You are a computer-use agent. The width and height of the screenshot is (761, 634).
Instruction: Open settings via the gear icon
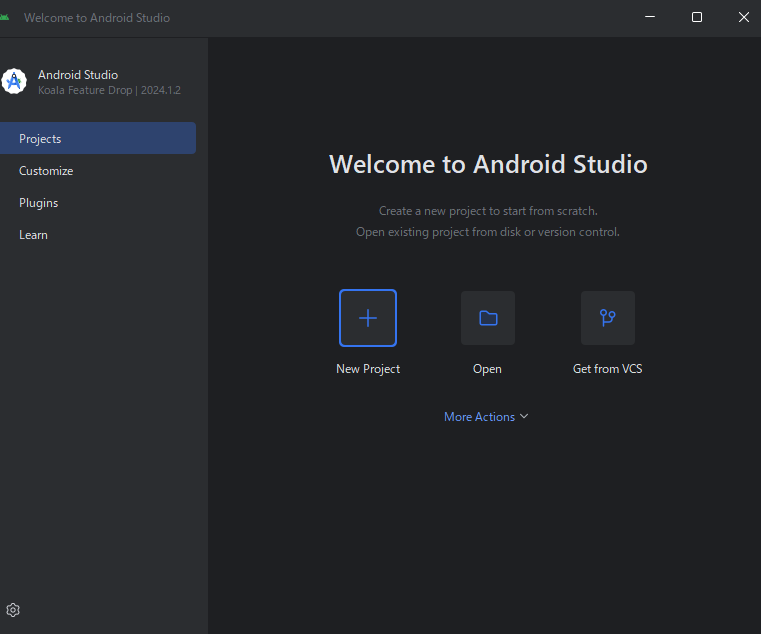coord(13,610)
